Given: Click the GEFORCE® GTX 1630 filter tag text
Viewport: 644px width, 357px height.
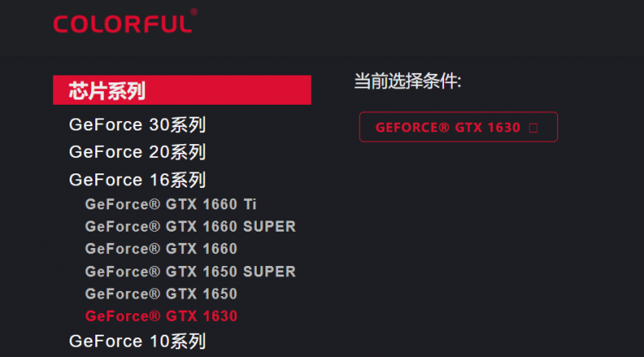Looking at the screenshot, I should tap(447, 128).
